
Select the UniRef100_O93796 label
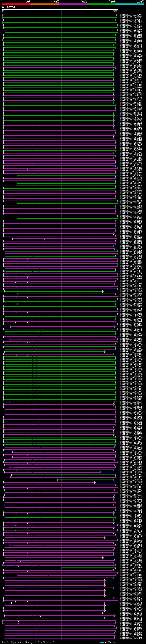click(131, 191)
